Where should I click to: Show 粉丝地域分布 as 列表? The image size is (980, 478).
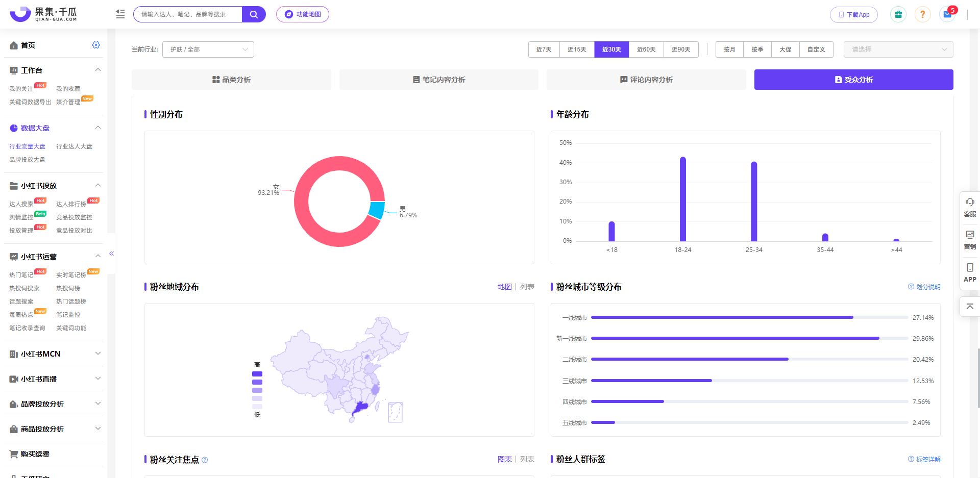527,287
